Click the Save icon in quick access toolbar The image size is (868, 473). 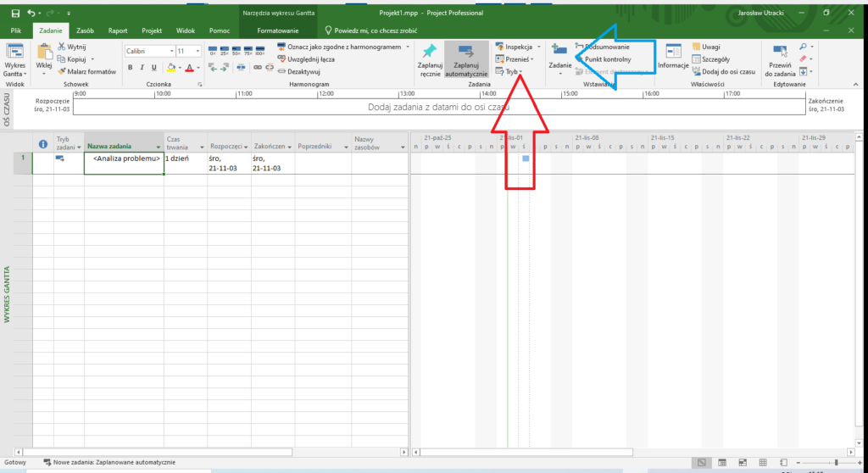point(15,14)
